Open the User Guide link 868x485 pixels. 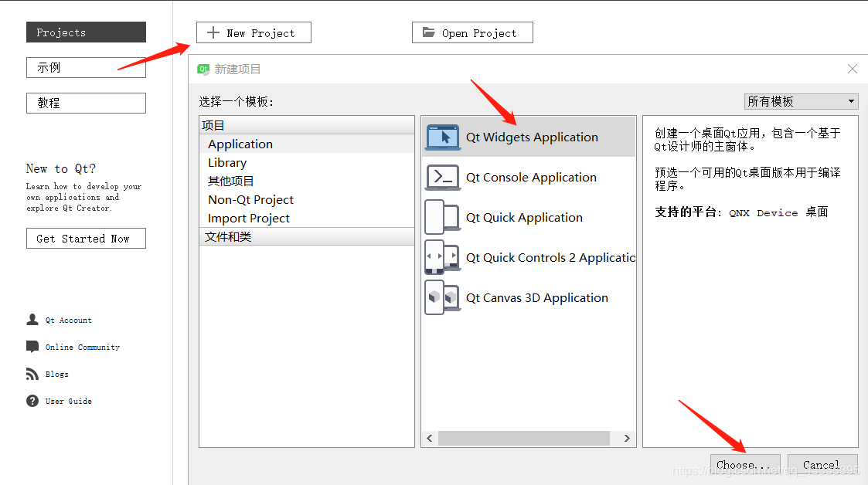click(69, 402)
